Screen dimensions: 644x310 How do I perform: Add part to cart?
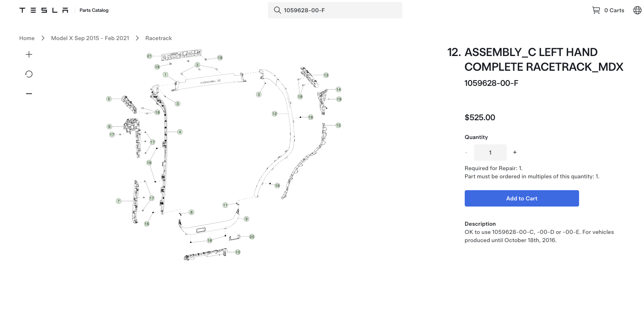(x=522, y=198)
